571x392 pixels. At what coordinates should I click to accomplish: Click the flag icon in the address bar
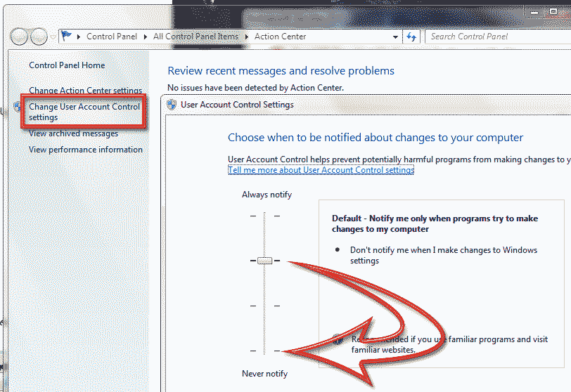tap(67, 37)
